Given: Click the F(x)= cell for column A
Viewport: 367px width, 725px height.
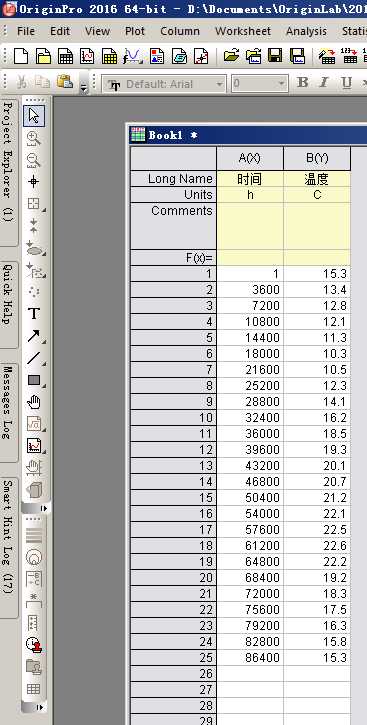Looking at the screenshot, I should pos(250,258).
